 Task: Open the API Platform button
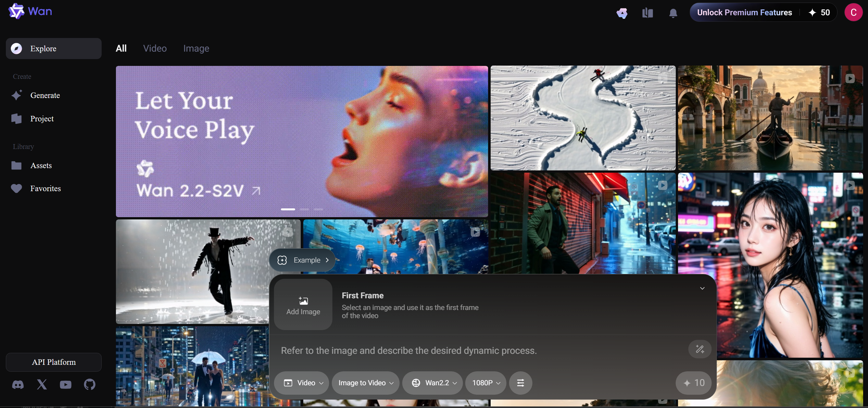(x=54, y=362)
